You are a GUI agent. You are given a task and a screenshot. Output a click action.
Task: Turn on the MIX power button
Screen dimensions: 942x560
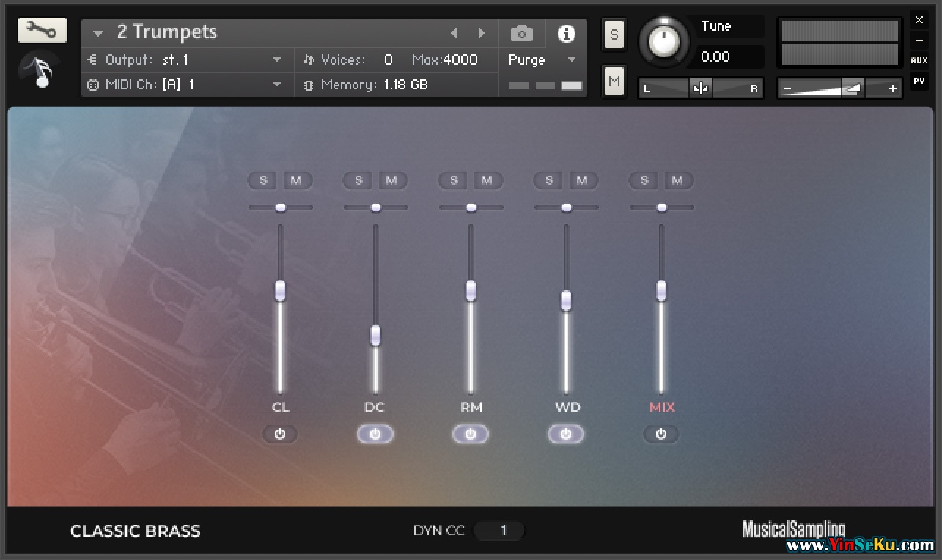661,434
